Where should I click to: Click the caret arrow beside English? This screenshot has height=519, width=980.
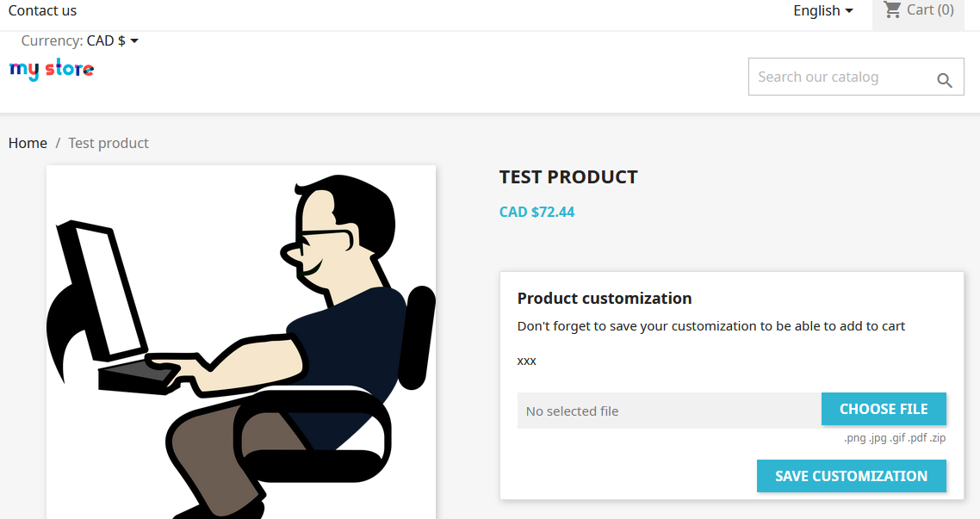pyautogui.click(x=849, y=11)
